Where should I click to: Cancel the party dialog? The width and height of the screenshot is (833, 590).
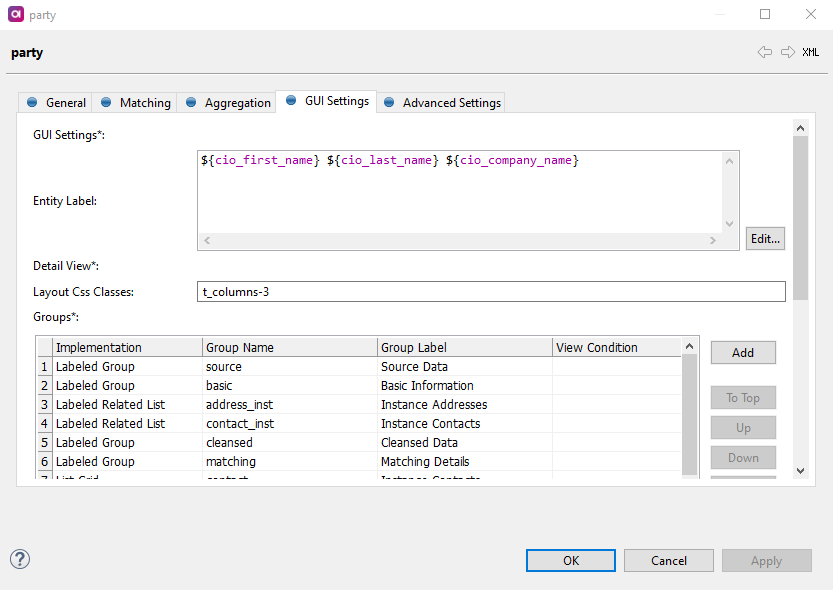[x=668, y=560]
